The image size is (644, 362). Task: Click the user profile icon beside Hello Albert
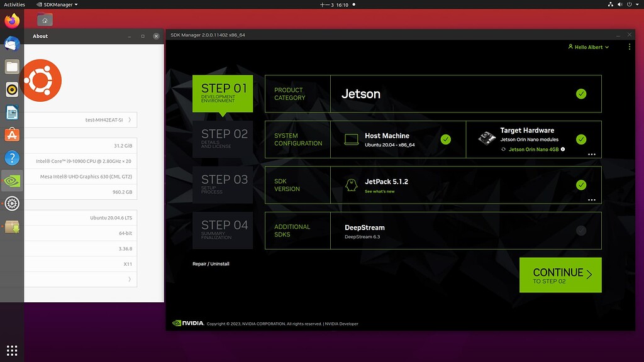tap(570, 47)
